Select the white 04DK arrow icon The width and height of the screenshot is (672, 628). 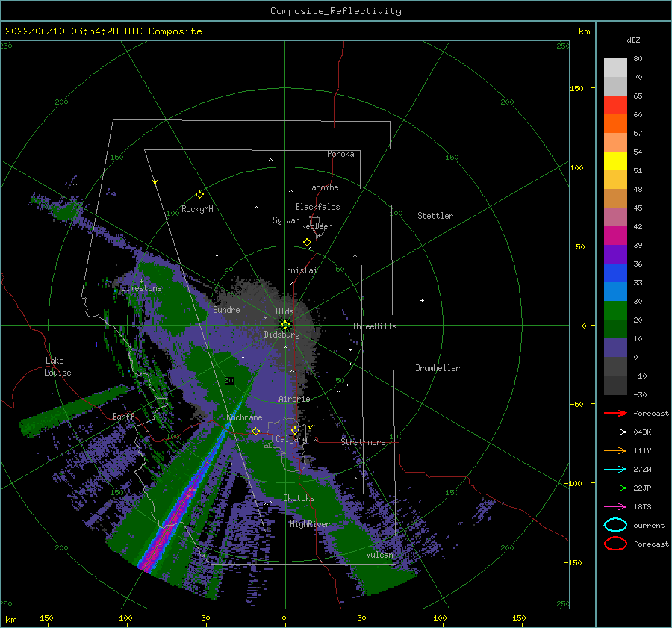[x=615, y=432]
